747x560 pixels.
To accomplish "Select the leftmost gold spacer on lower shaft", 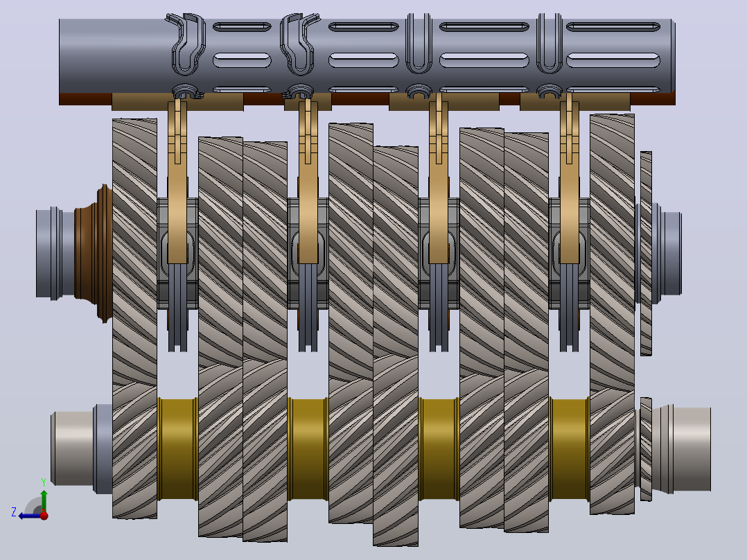I will click(x=177, y=448).
